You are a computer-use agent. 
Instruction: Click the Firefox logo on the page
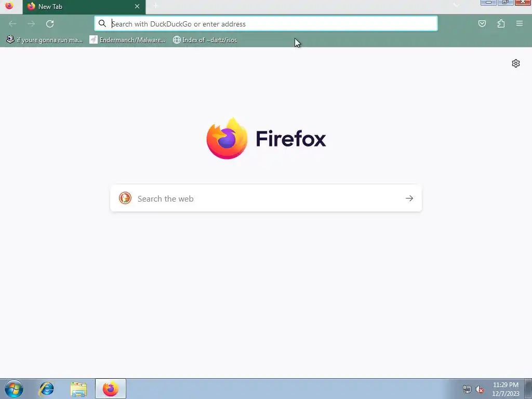click(x=266, y=138)
